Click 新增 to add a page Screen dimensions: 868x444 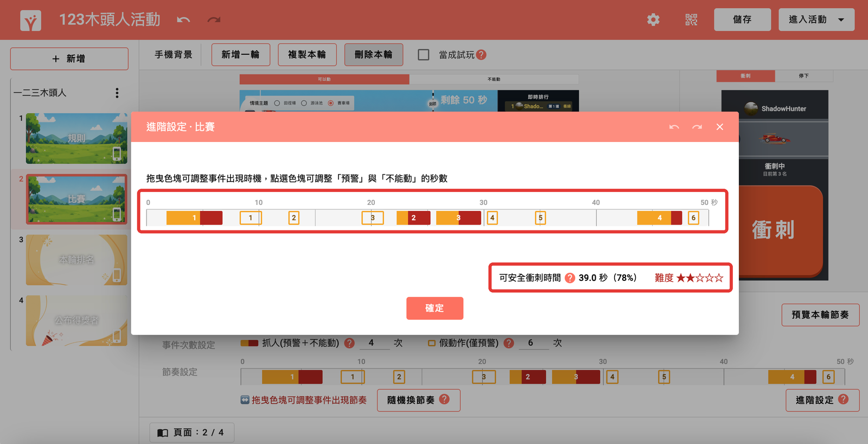click(69, 59)
